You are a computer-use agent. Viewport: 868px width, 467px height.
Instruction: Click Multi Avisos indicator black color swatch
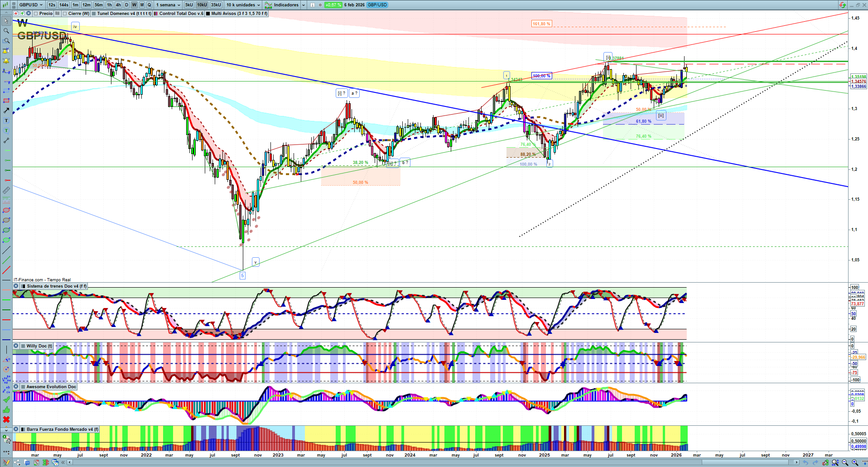pos(208,14)
